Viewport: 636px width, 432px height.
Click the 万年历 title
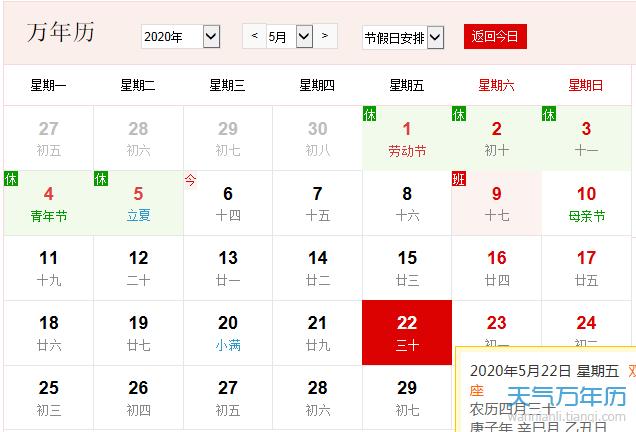tap(61, 32)
